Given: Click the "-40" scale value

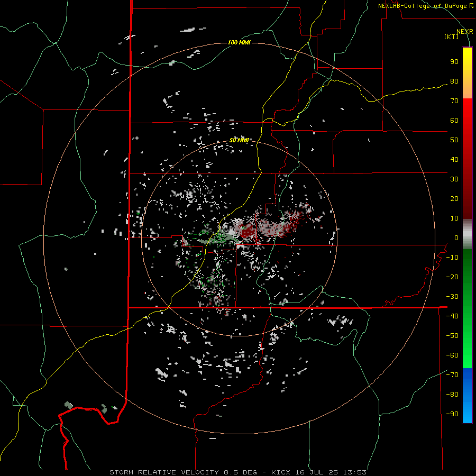Looking at the screenshot, I should 452,316.
